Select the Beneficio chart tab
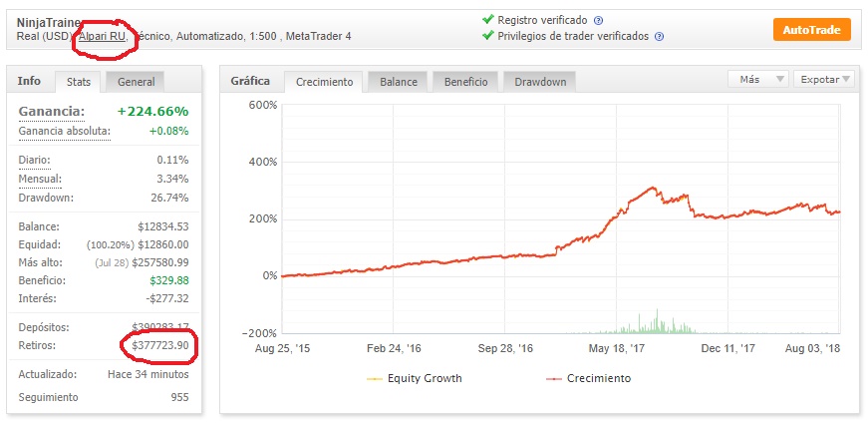This screenshot has height=423, width=868. 466,82
